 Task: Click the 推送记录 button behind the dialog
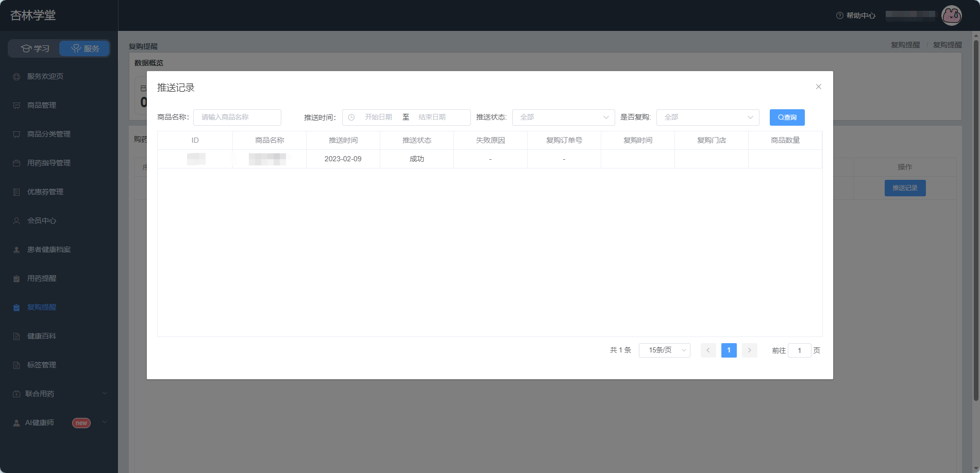(905, 188)
